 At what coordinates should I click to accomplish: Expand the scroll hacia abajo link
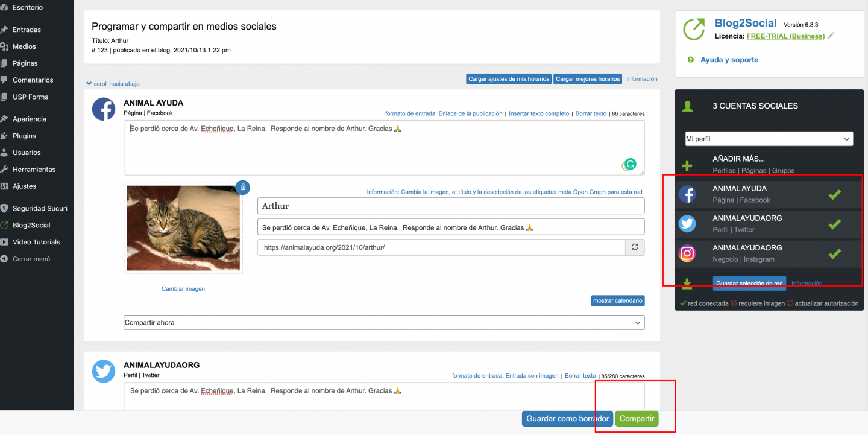point(113,84)
